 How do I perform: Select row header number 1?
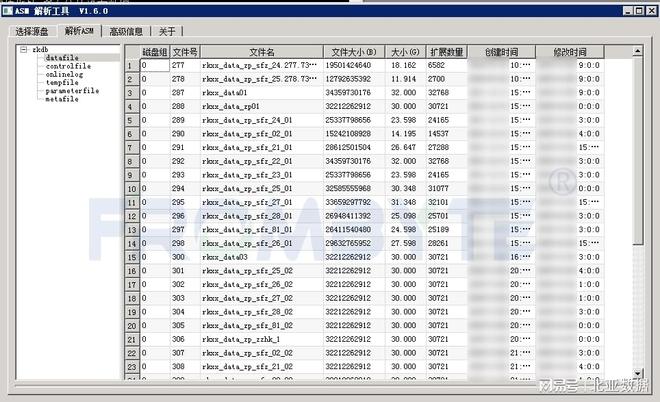(132, 66)
